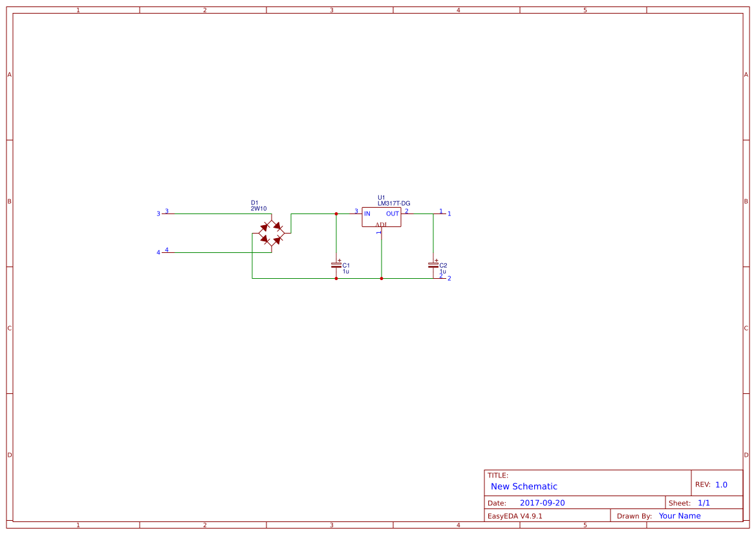Click the IN pin of U1

367,213
